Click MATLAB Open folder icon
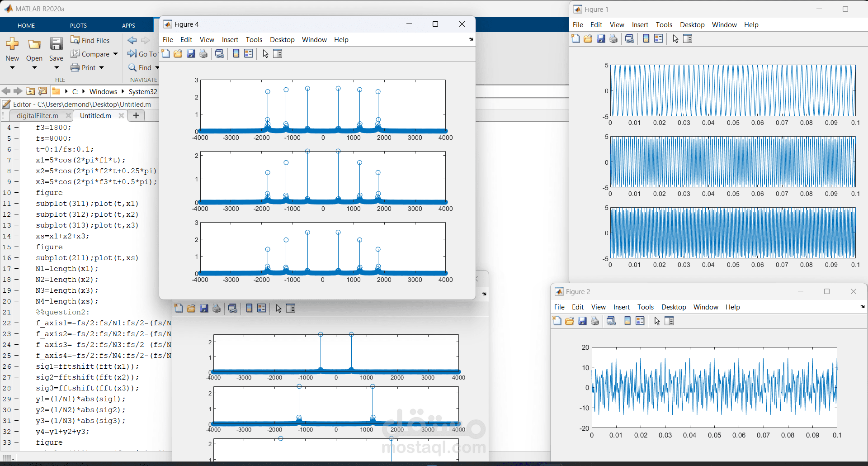 click(34, 44)
